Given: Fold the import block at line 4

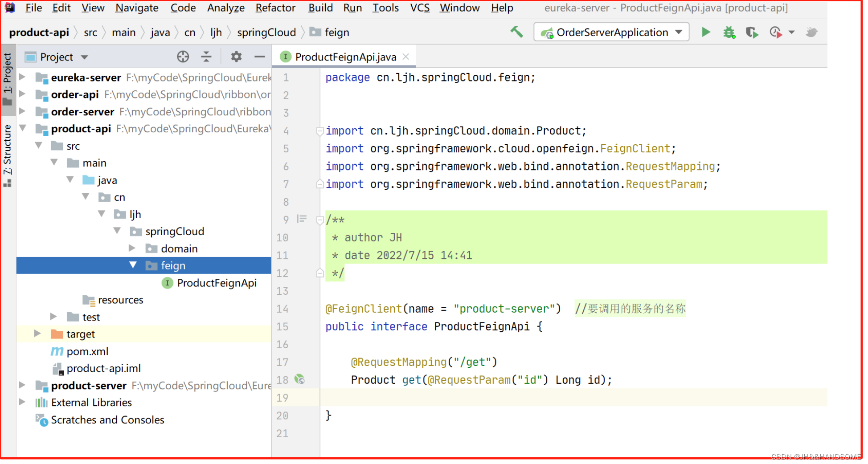Looking at the screenshot, I should click(321, 131).
